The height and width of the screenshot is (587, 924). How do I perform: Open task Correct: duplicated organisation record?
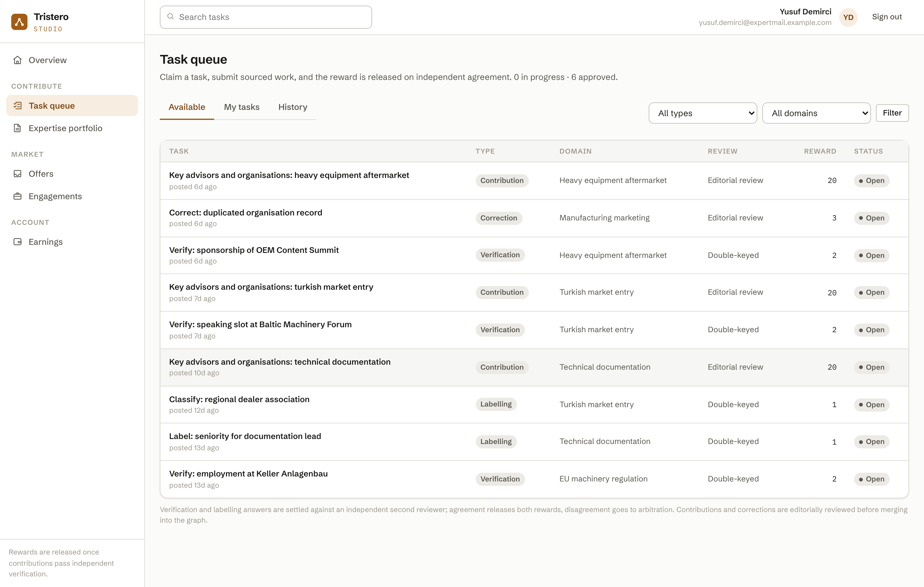click(x=246, y=212)
